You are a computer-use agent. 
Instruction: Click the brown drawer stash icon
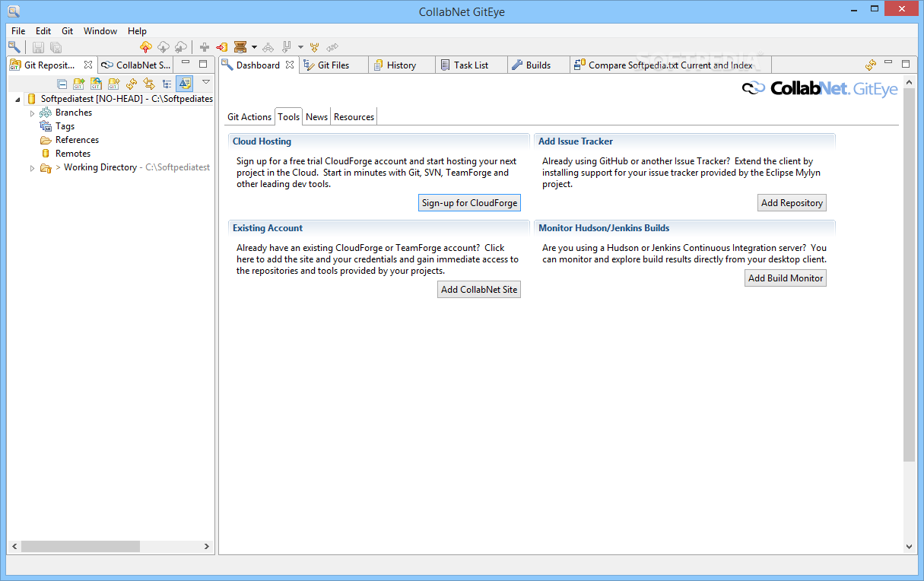(240, 47)
